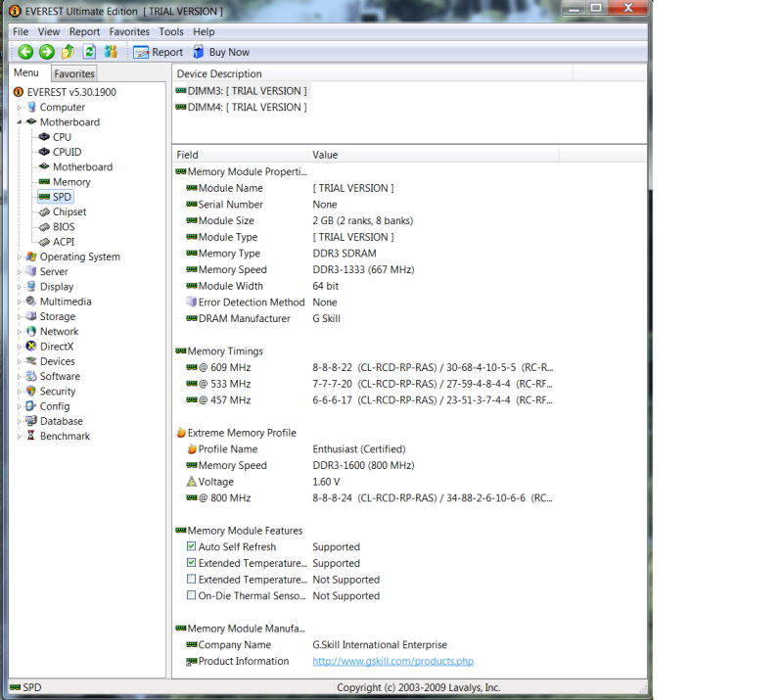The image size is (783, 700).
Task: Switch to the Favorites tab
Action: (74, 73)
